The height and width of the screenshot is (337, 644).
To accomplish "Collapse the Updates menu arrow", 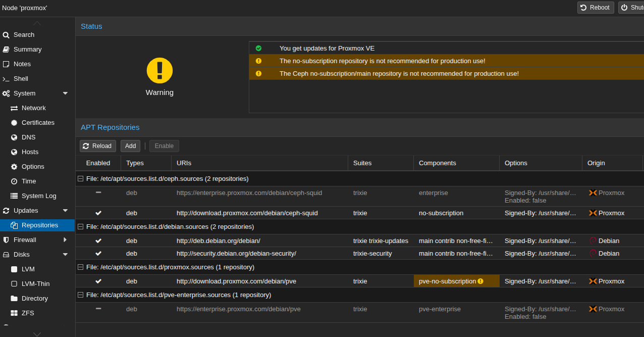I will pos(65,211).
